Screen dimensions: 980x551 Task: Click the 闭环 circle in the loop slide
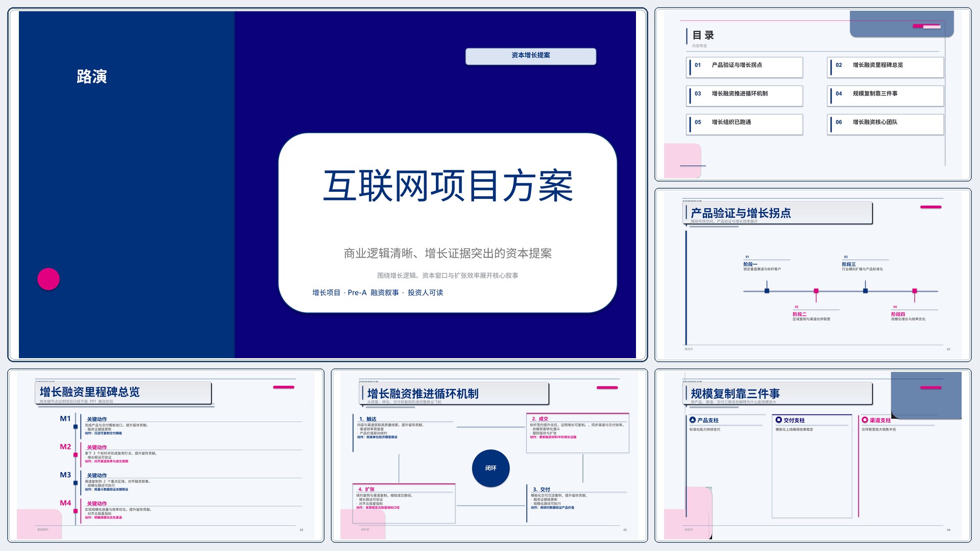tap(491, 468)
